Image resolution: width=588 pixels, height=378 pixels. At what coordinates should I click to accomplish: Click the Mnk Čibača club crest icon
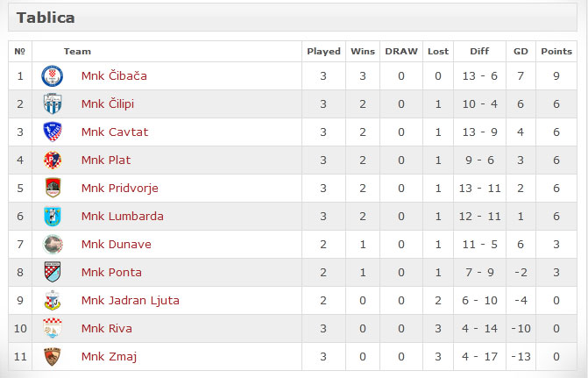[53, 76]
